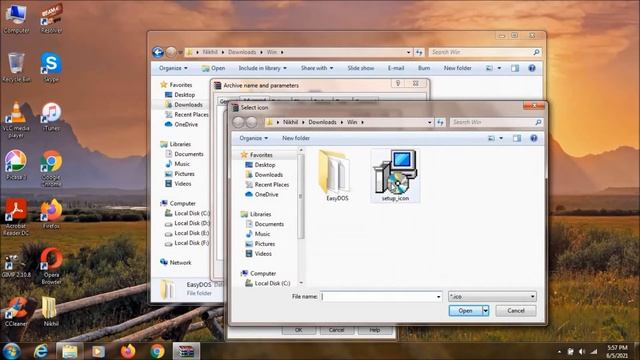This screenshot has height=360, width=640.
Task: Open CCleaner desktop shortcut
Action: [x=16, y=312]
